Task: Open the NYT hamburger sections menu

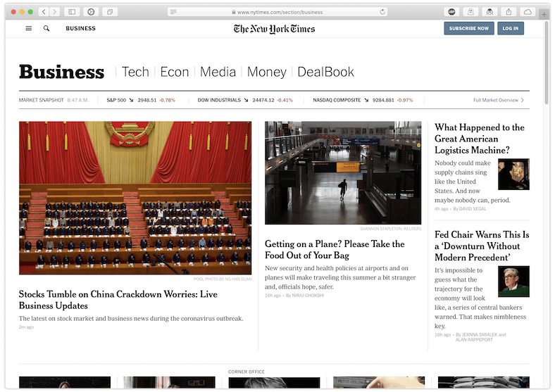Action: [29, 28]
